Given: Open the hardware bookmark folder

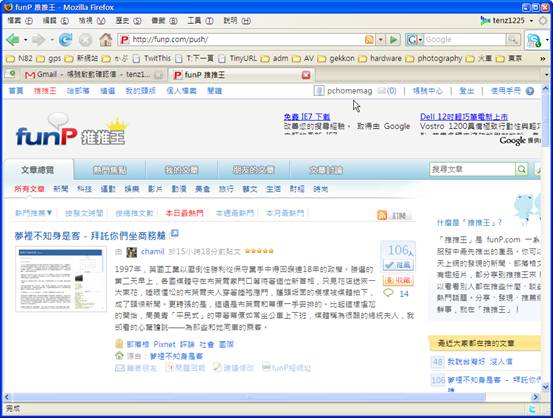Looking at the screenshot, I should [x=380, y=58].
